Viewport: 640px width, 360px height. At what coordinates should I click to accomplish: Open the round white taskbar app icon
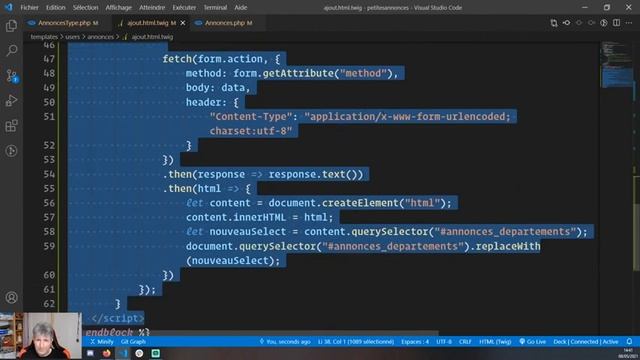139,353
